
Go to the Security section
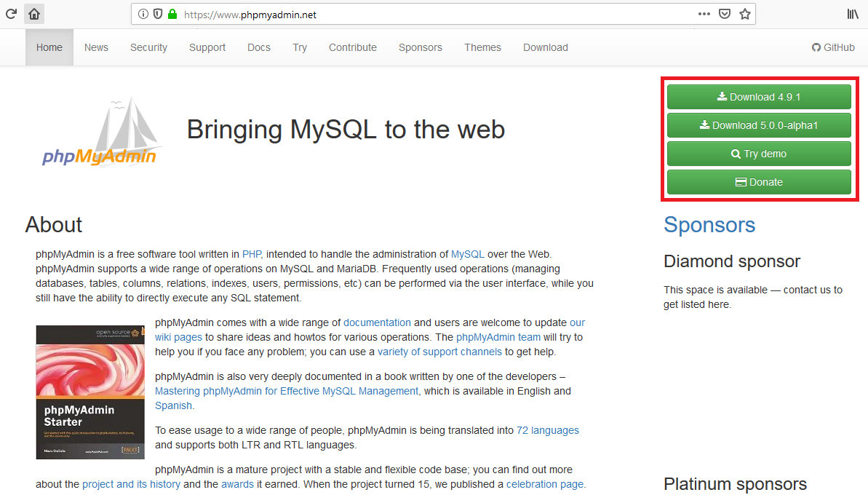[149, 47]
